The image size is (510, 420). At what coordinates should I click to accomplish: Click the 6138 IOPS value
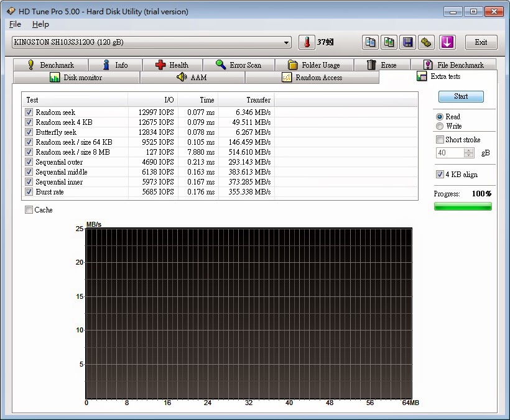[158, 172]
